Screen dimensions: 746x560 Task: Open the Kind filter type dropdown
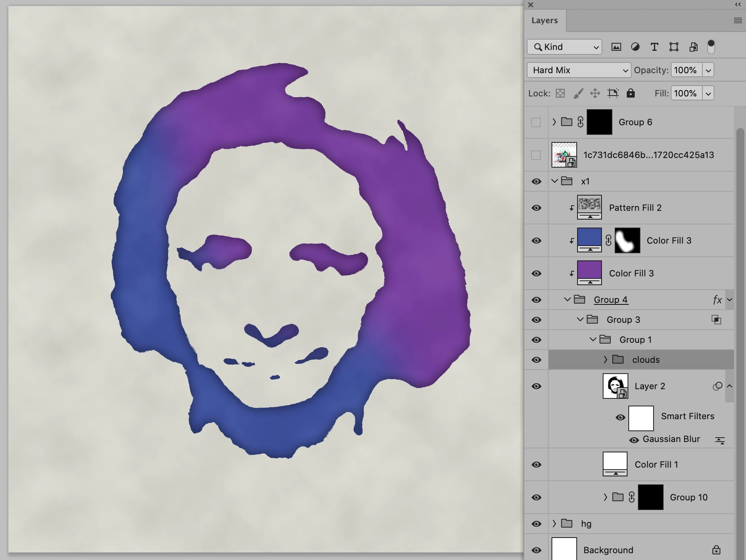[565, 47]
